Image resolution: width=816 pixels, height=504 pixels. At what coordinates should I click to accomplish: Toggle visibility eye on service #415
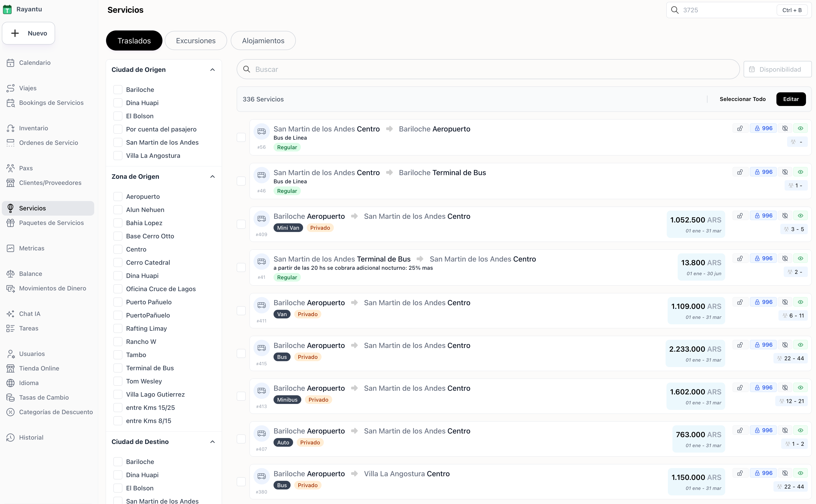click(x=801, y=344)
